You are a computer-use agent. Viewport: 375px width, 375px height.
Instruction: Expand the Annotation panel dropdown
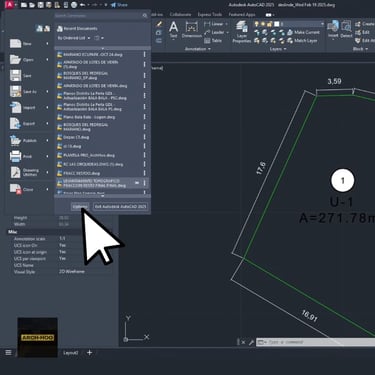coord(198,49)
